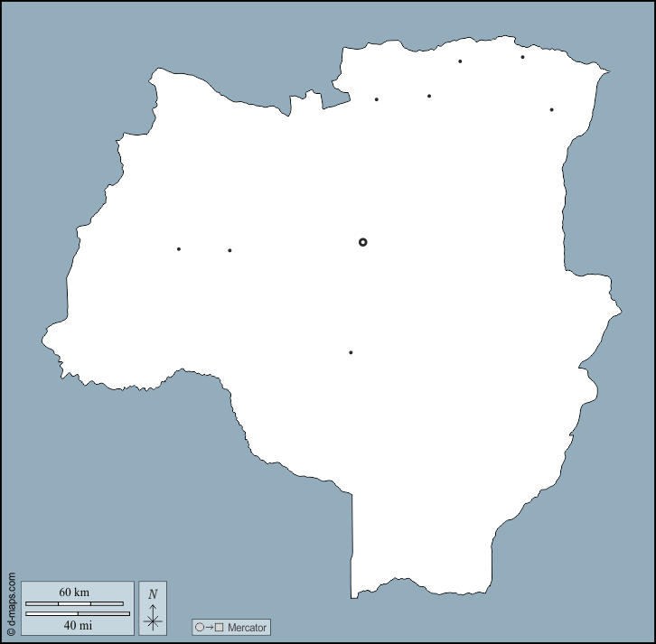Click the Mercator projection label
Viewport: 656px width, 644px height.
click(247, 627)
